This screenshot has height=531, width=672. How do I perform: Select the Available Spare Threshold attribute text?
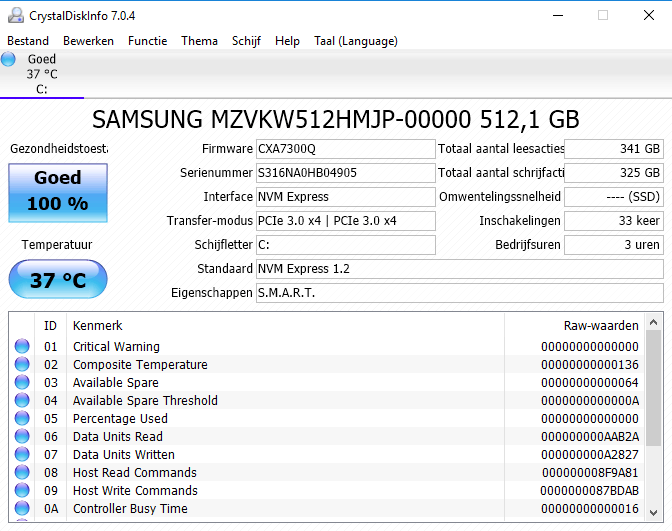click(145, 400)
